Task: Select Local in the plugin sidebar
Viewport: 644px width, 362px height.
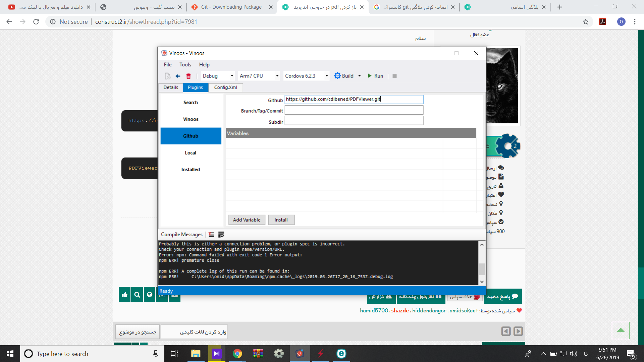Action: click(191, 153)
